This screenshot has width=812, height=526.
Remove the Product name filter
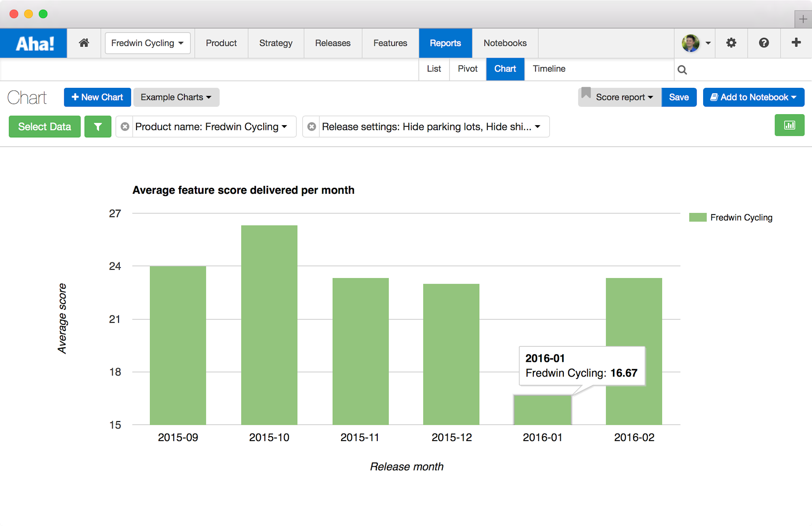click(x=124, y=126)
